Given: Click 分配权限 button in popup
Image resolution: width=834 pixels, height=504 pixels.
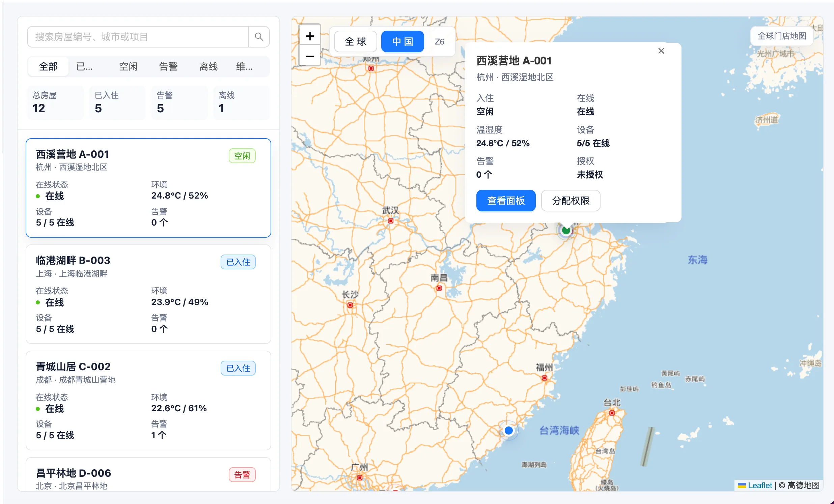Looking at the screenshot, I should coord(571,201).
